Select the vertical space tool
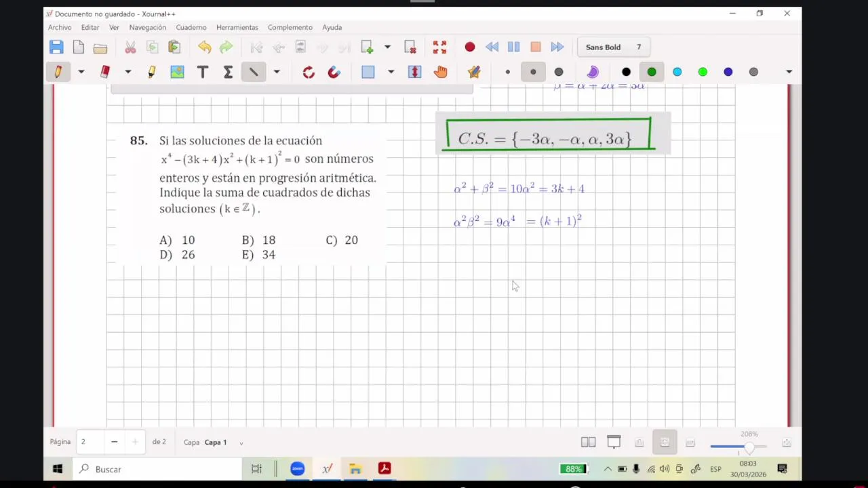This screenshot has width=868, height=488. tap(415, 72)
